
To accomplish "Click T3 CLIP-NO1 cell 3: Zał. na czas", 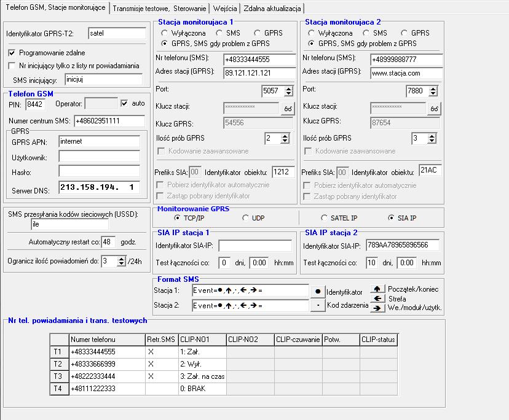I will coord(202,376).
